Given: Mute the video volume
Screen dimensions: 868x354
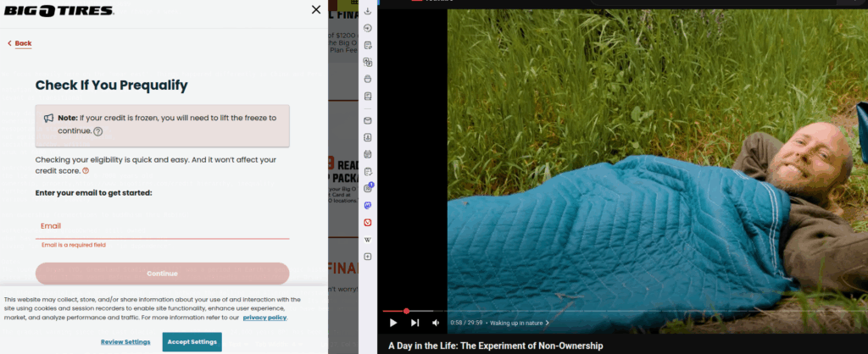Looking at the screenshot, I should click(x=437, y=323).
